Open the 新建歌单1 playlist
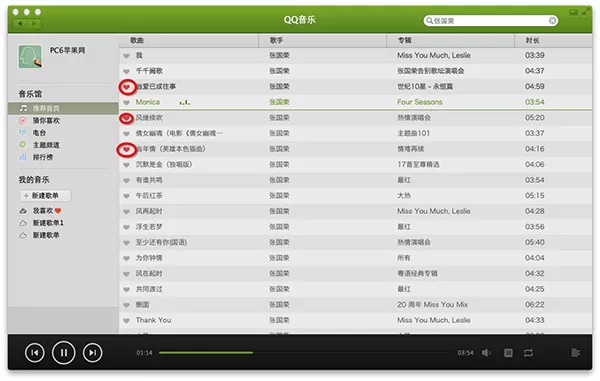Image resolution: width=600 pixels, height=381 pixels. click(x=47, y=223)
